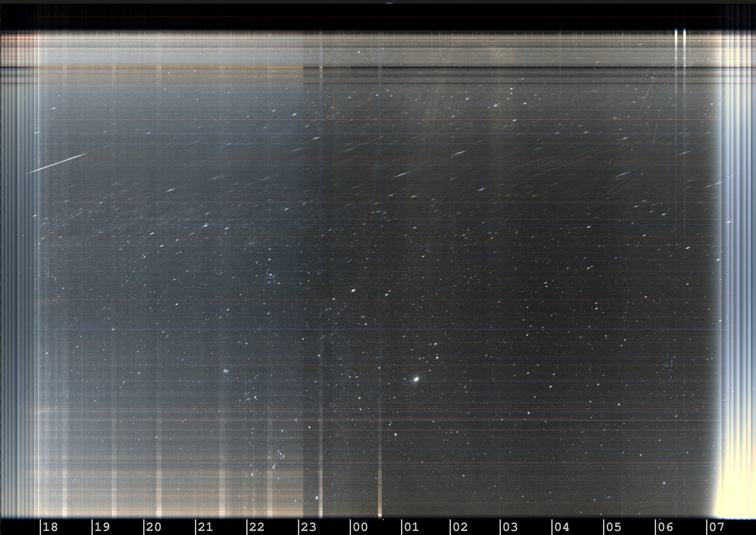Viewport: 756px width, 535px height.
Task: Jump to the 02 hour label
Action: (x=460, y=527)
